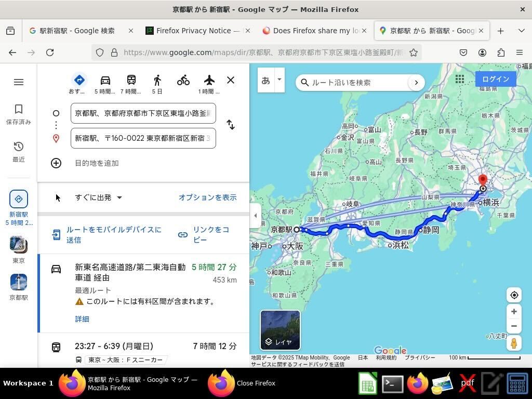Select the cycling travel mode

183,81
